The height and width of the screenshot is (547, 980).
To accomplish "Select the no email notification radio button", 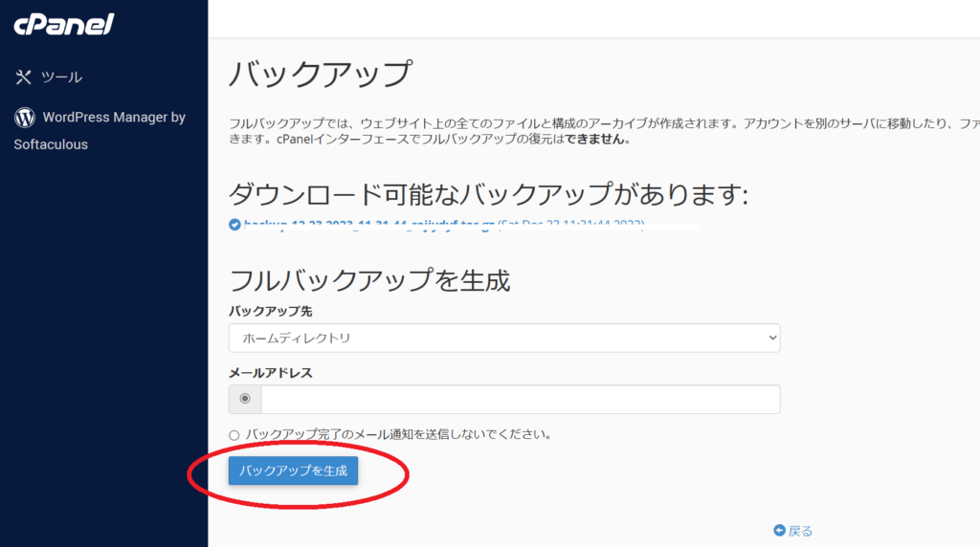I will click(x=234, y=434).
